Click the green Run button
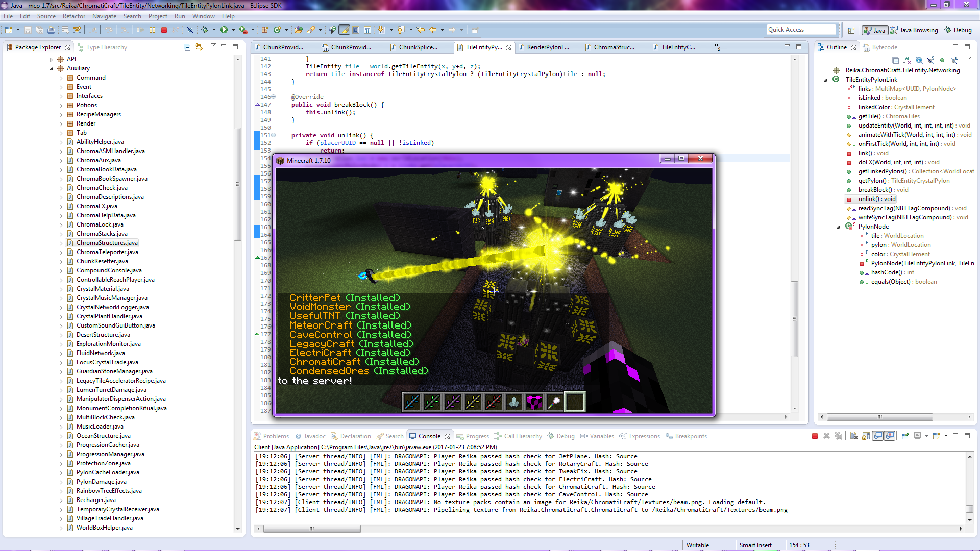This screenshot has width=980, height=551. (224, 30)
